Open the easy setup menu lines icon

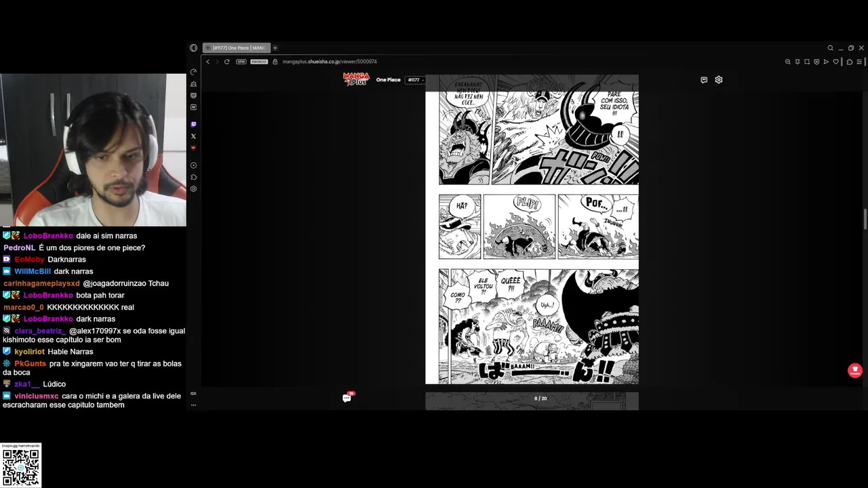(x=859, y=62)
